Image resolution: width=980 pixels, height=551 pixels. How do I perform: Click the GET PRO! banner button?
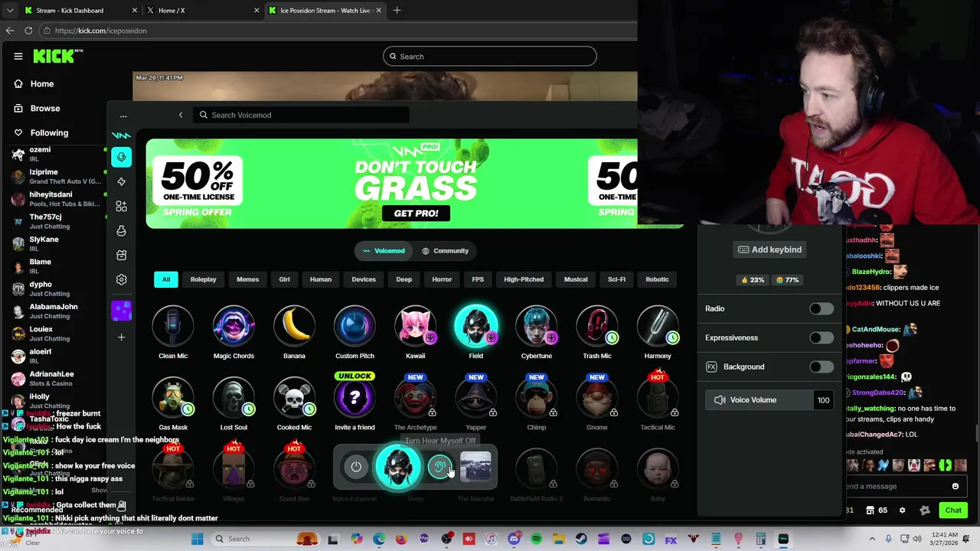pos(416,213)
